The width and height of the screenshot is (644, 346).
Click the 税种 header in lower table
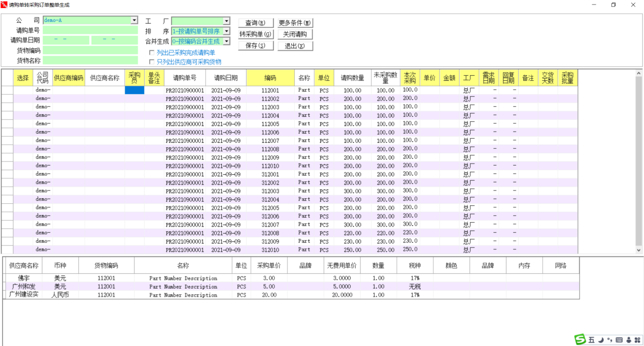pyautogui.click(x=415, y=265)
